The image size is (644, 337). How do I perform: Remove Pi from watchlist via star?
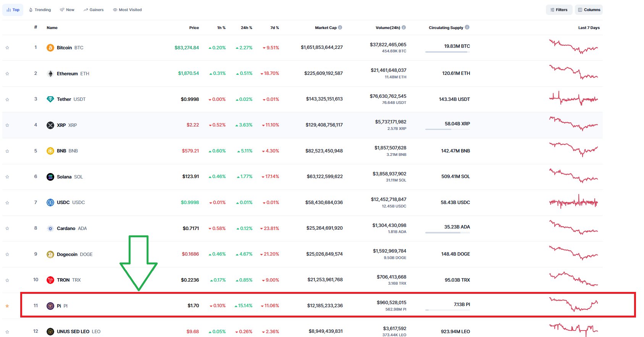tap(7, 306)
